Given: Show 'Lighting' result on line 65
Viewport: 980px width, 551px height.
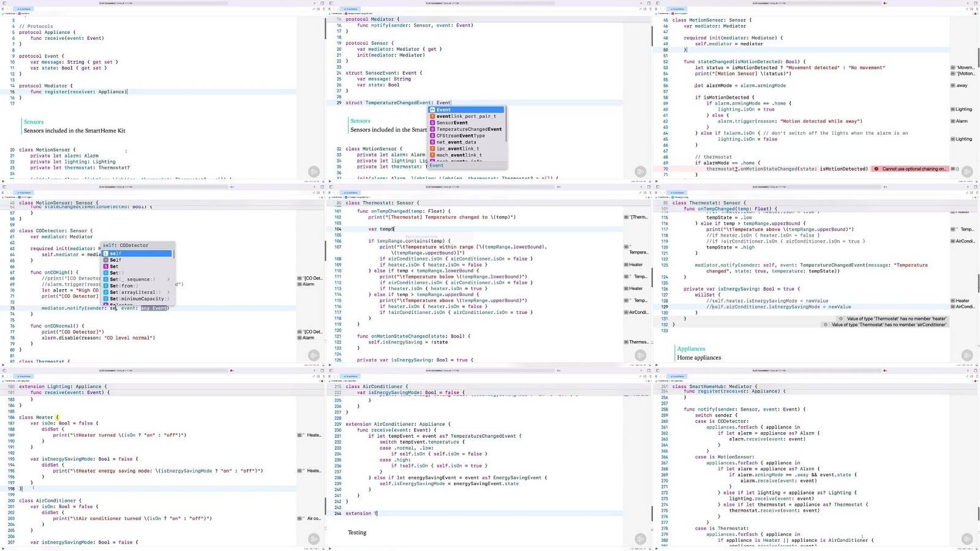Looking at the screenshot, I should click(x=962, y=139).
